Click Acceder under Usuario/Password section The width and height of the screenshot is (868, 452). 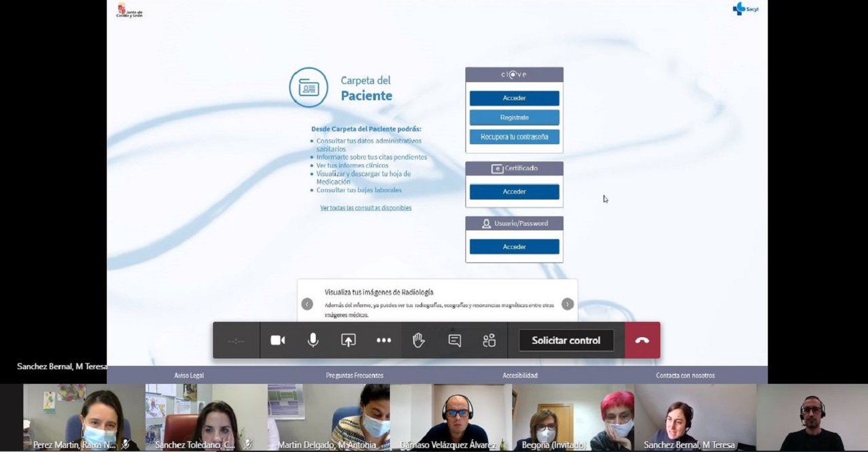tap(514, 247)
